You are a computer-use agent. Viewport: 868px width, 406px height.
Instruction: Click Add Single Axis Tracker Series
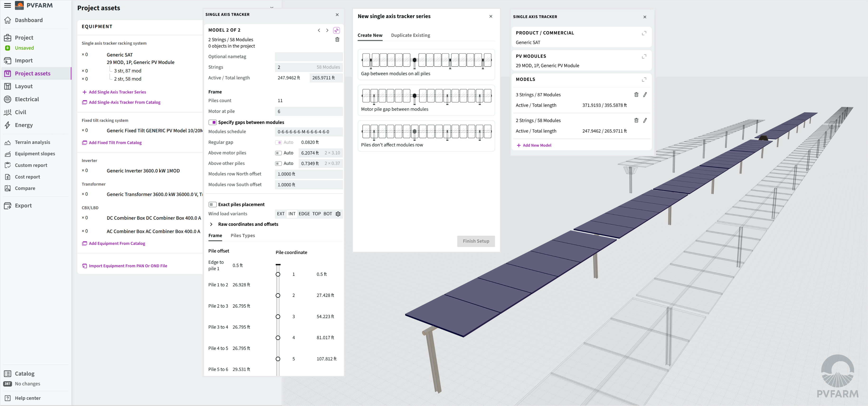114,92
